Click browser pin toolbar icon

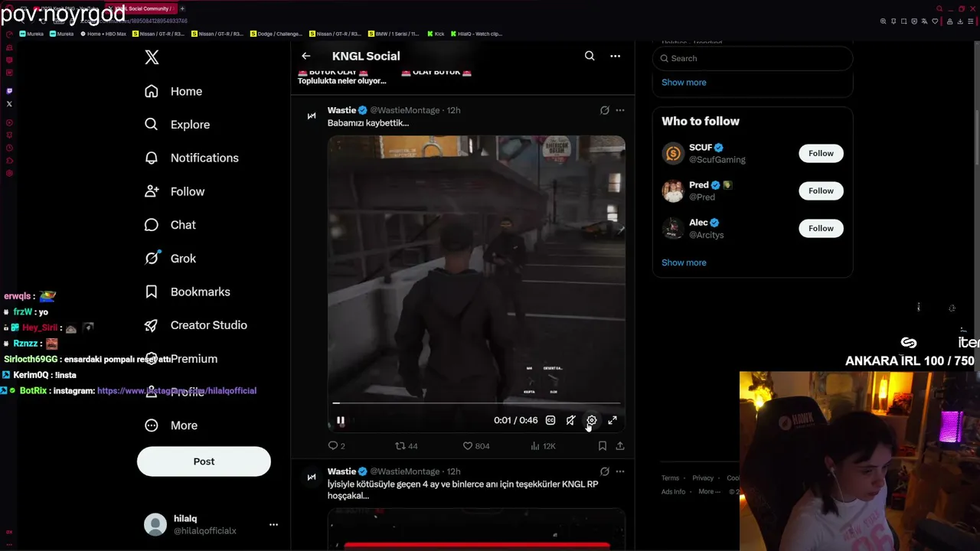(x=893, y=21)
